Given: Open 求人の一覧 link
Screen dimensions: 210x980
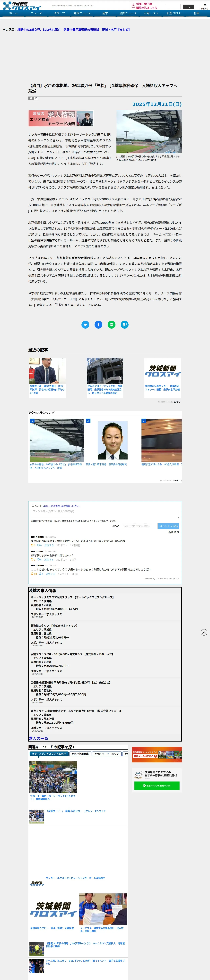Looking at the screenshot, I should (x=38, y=738).
